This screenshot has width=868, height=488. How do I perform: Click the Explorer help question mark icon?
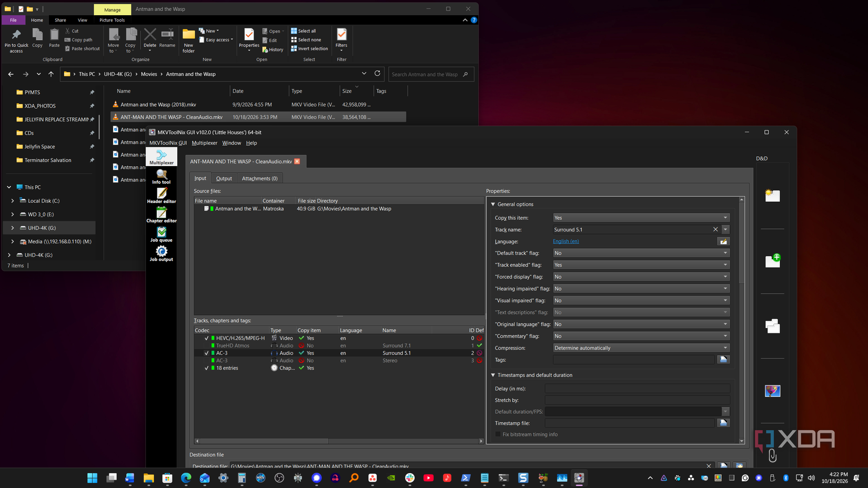pos(474,20)
